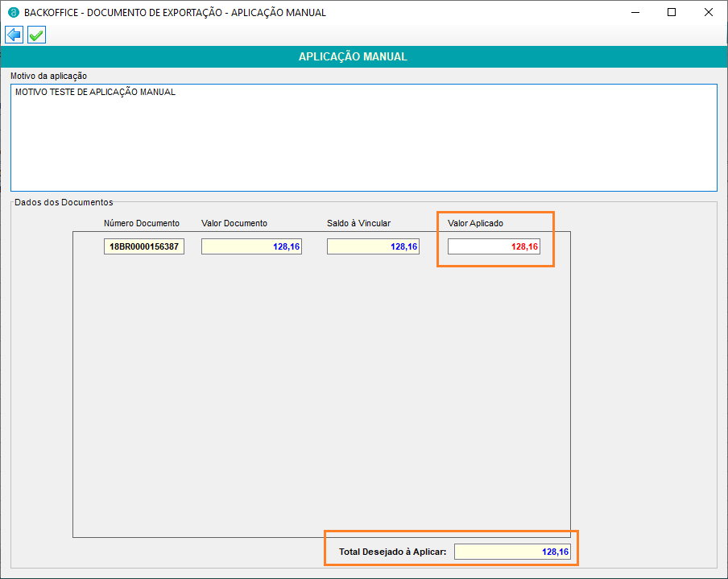Screen dimensions: 728x579
Task: Click the Valor Documento field
Action: coord(251,247)
